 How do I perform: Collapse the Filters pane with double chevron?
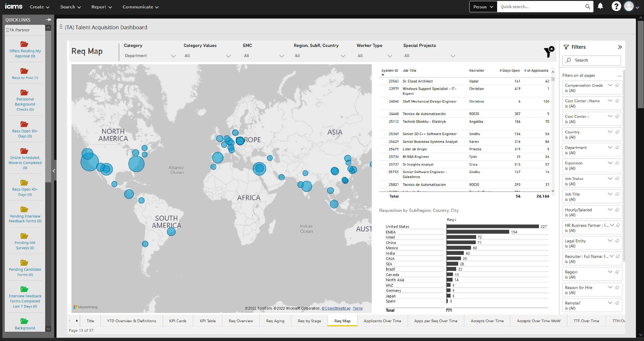click(x=619, y=47)
